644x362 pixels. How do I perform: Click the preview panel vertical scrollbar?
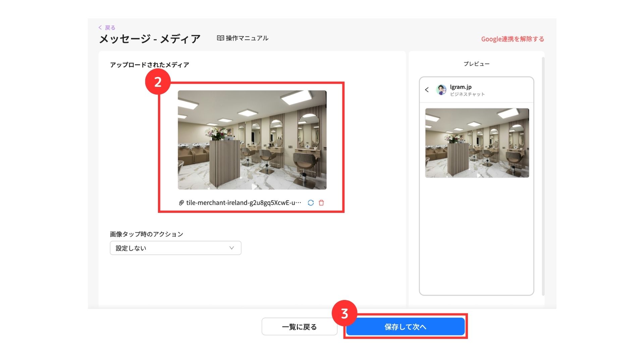(543, 176)
